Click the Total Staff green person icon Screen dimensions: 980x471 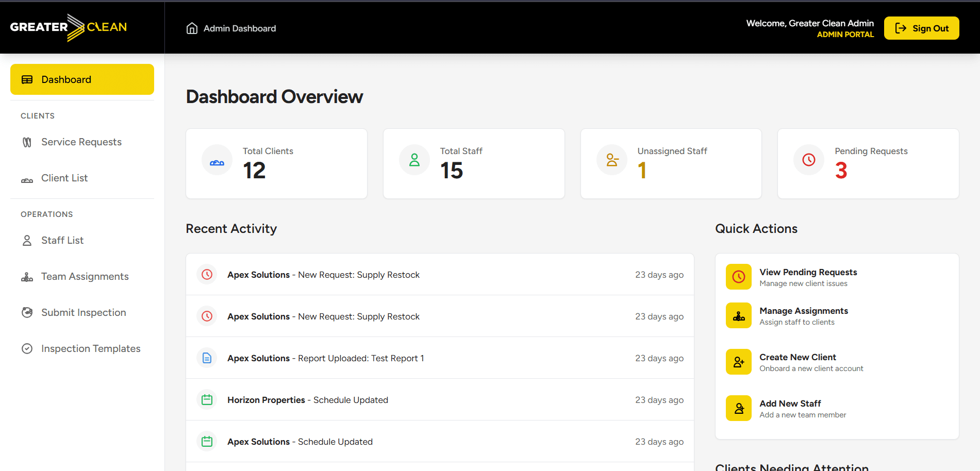[414, 160]
